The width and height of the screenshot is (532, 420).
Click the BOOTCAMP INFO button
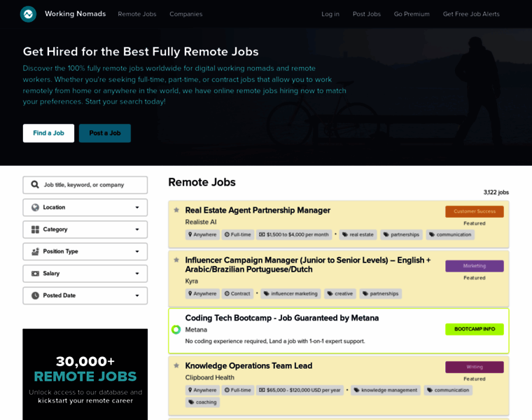click(x=475, y=329)
